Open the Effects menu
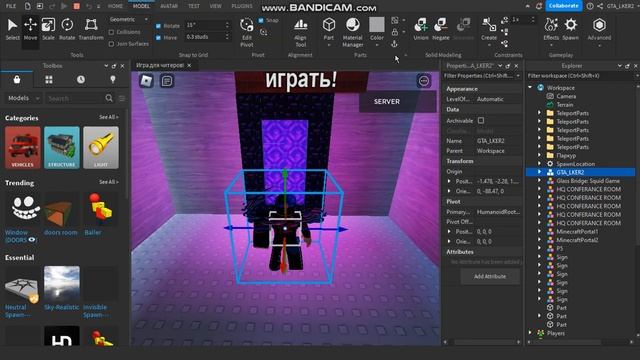This screenshot has height=360, width=640. point(551,29)
